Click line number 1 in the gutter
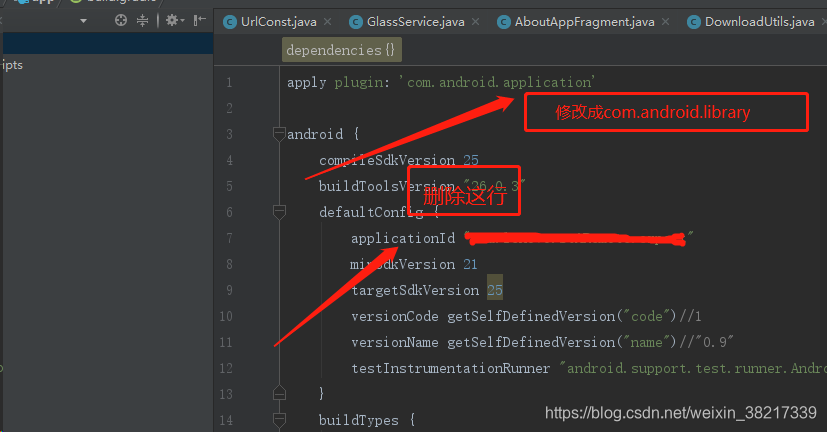This screenshot has height=432, width=827. pos(229,82)
